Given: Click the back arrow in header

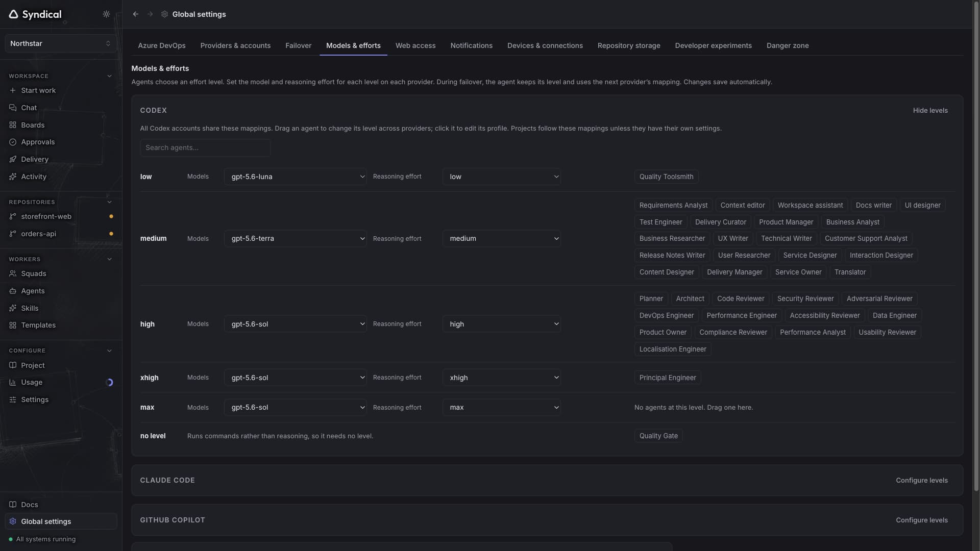Looking at the screenshot, I should 136,14.
